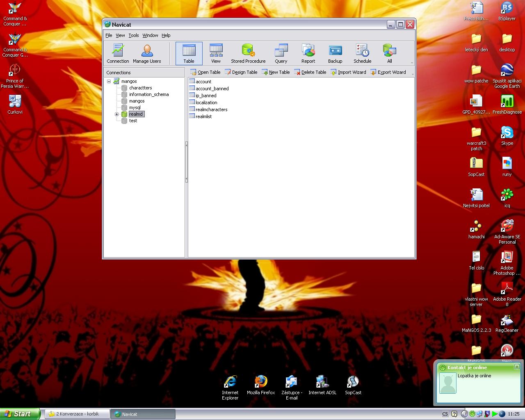This screenshot has height=420, width=525.
Task: Launch the Export Wizard
Action: click(x=388, y=72)
